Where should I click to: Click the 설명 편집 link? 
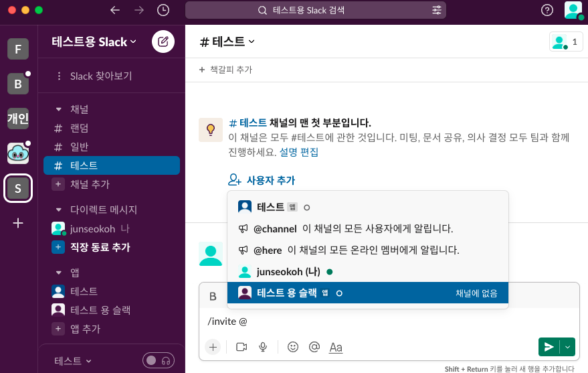[x=299, y=152]
